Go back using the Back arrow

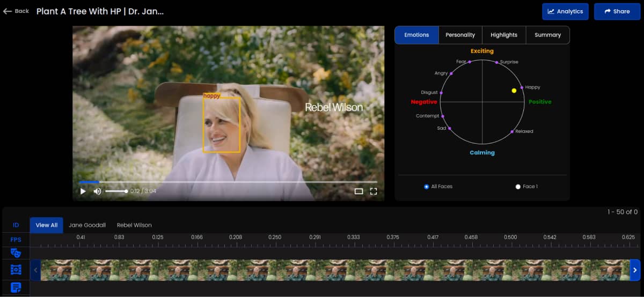point(16,11)
